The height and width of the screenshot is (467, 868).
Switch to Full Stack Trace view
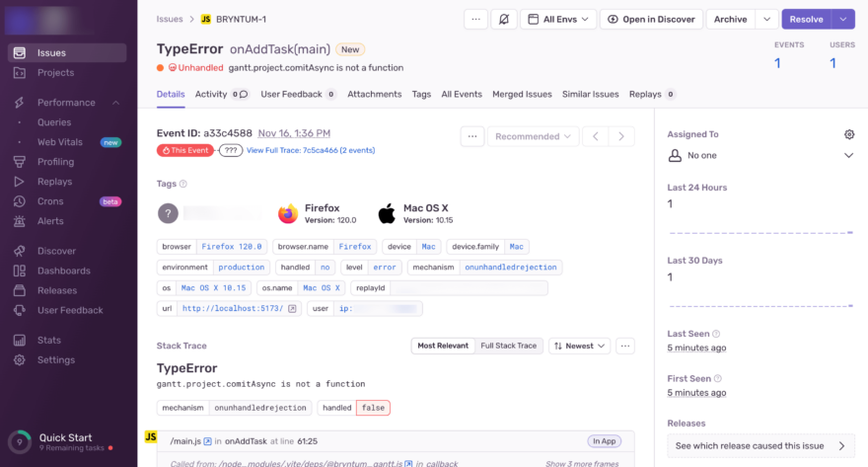508,346
